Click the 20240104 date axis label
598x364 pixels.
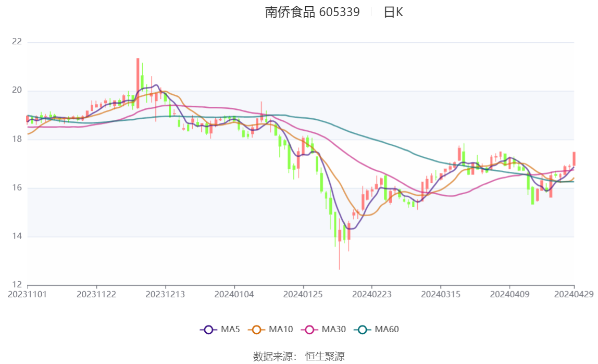tap(234, 294)
